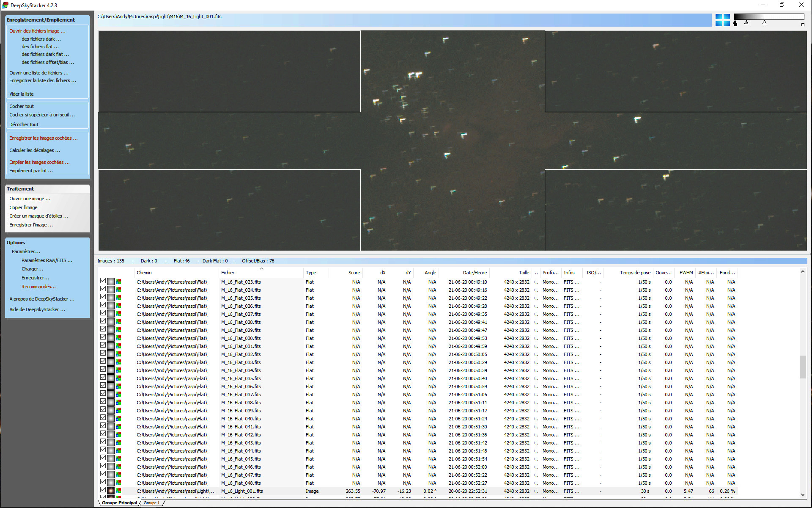Uncheck M_16_Flat_036.fits checkbox

103,385
